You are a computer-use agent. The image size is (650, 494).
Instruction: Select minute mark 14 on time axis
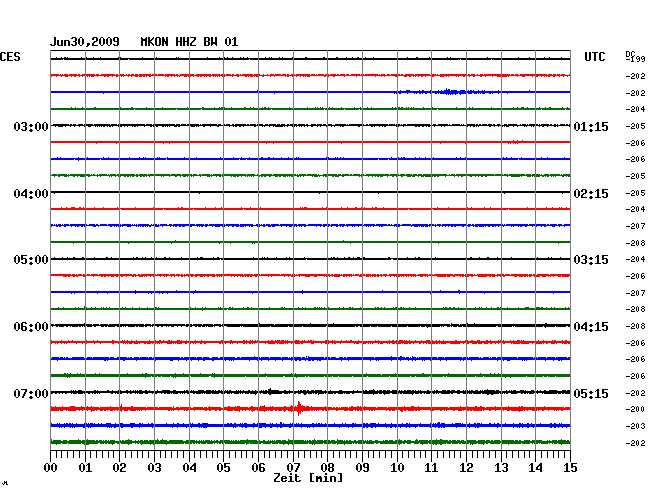coord(536,468)
